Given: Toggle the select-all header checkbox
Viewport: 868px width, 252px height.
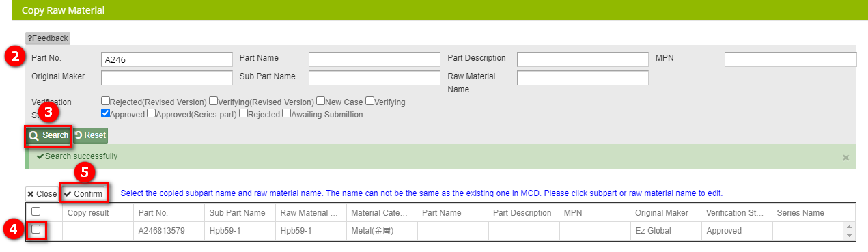Looking at the screenshot, I should 36,212.
